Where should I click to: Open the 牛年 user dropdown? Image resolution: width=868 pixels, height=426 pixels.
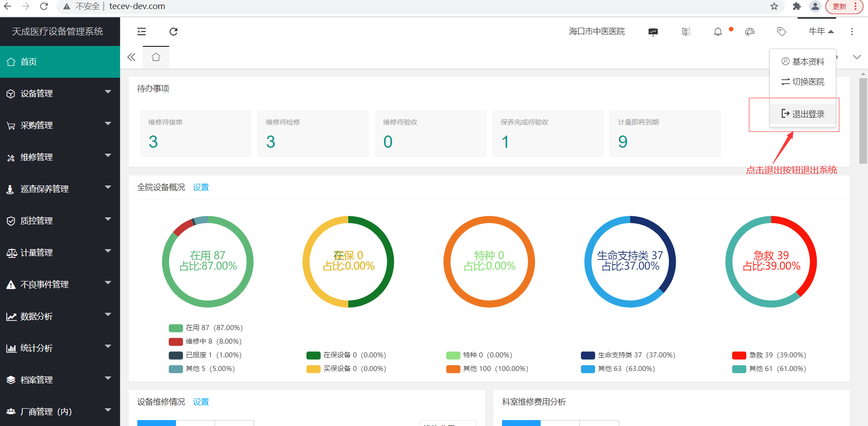(x=821, y=31)
